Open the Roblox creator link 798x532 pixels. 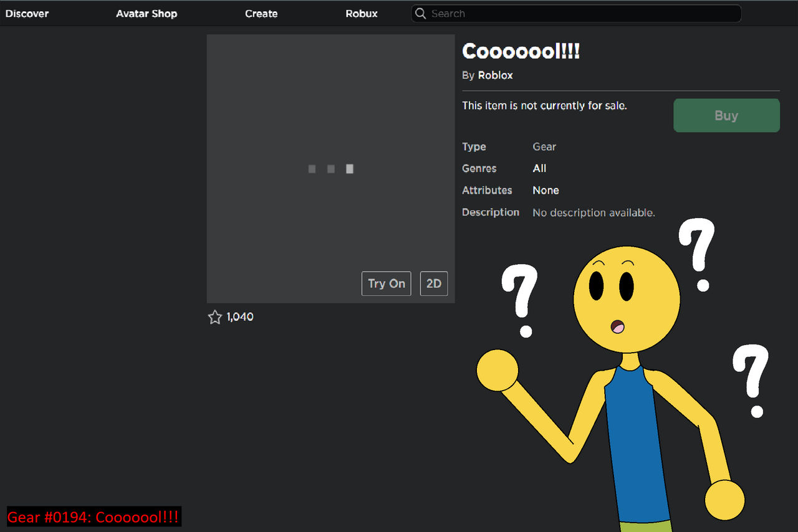point(496,75)
